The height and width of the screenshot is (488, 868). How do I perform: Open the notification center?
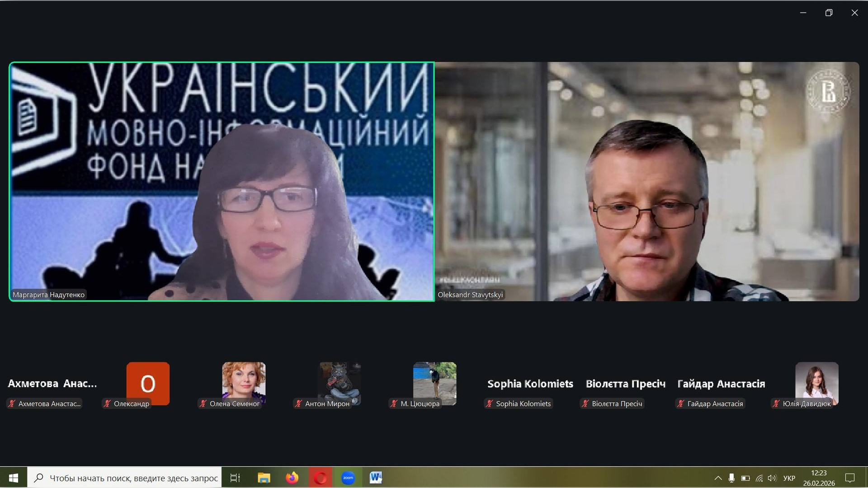[x=850, y=478]
